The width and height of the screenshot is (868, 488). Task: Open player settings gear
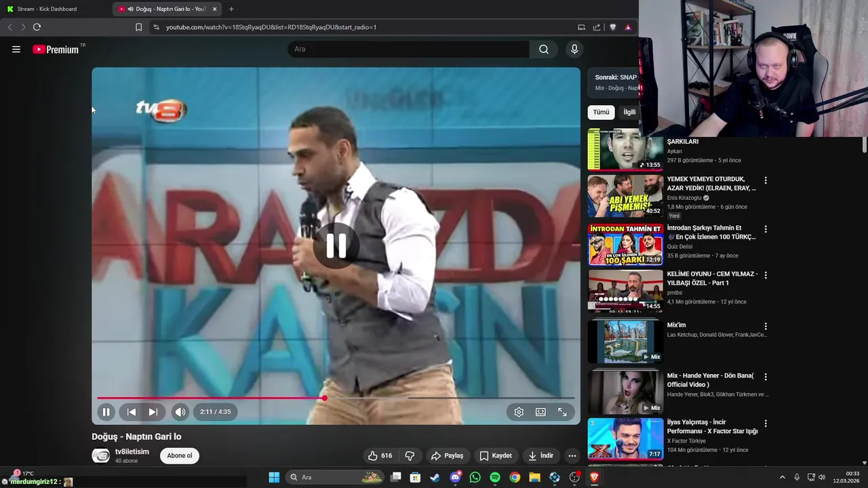click(x=519, y=412)
